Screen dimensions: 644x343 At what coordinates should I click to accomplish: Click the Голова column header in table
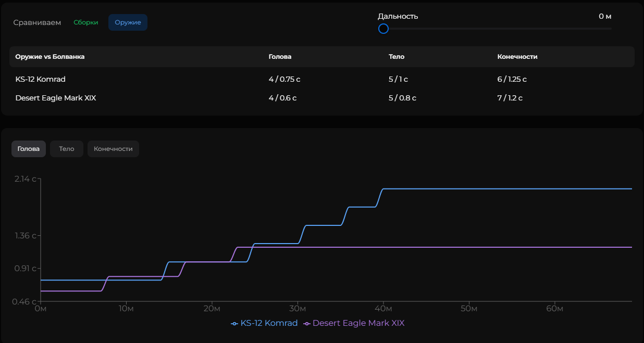tap(280, 57)
